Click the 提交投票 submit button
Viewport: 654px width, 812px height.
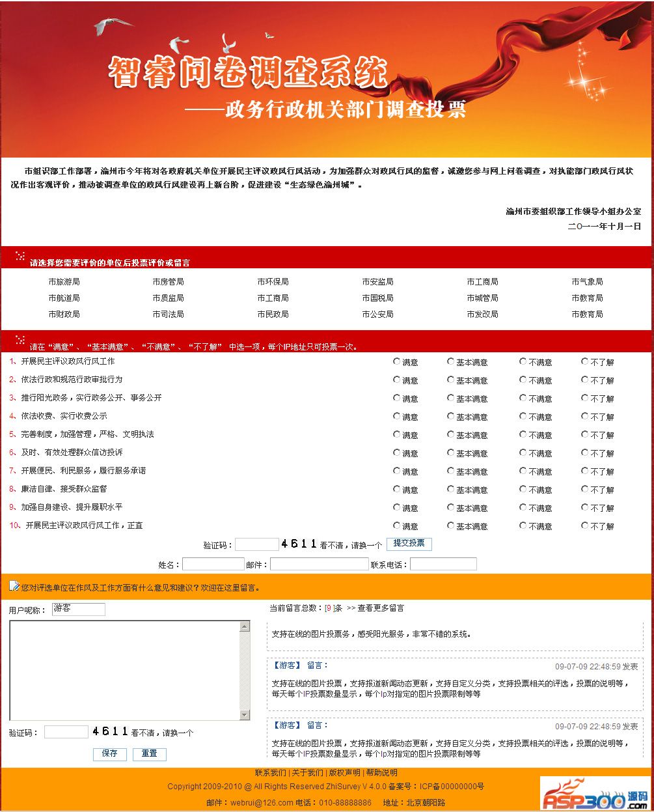409,544
